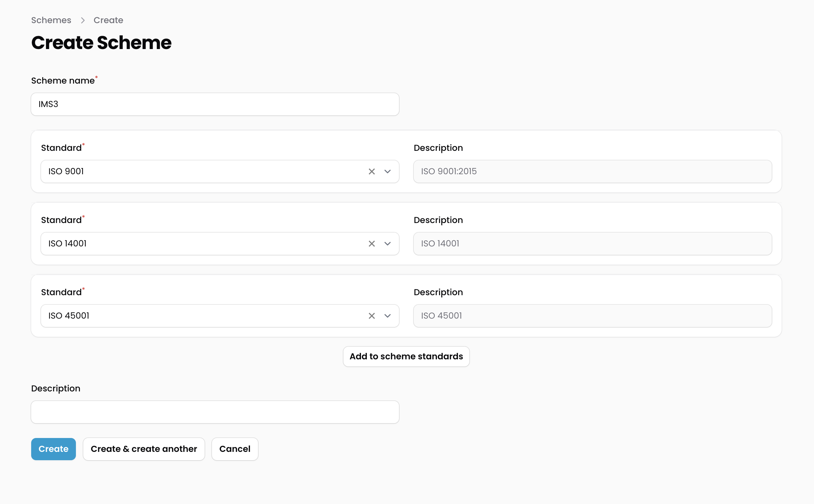Viewport: 814px width, 504px height.
Task: Expand the ISO 14001 dropdown chevron
Action: pos(387,244)
